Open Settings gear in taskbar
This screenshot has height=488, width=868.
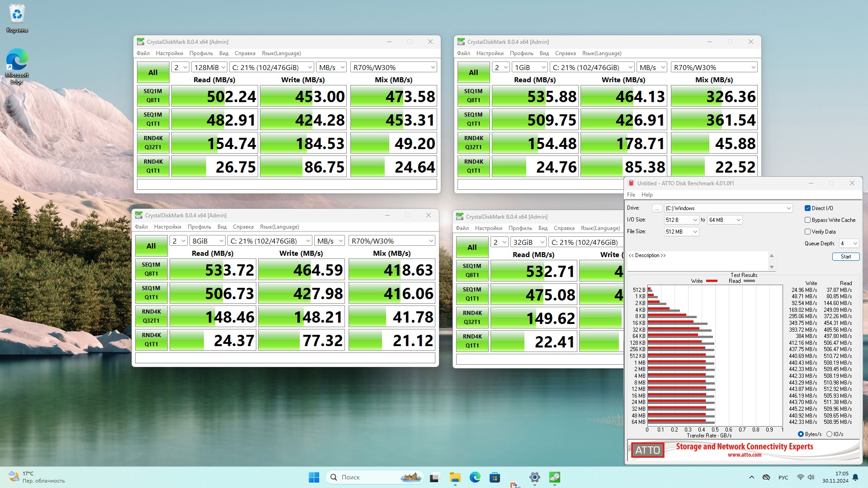pyautogui.click(x=534, y=477)
